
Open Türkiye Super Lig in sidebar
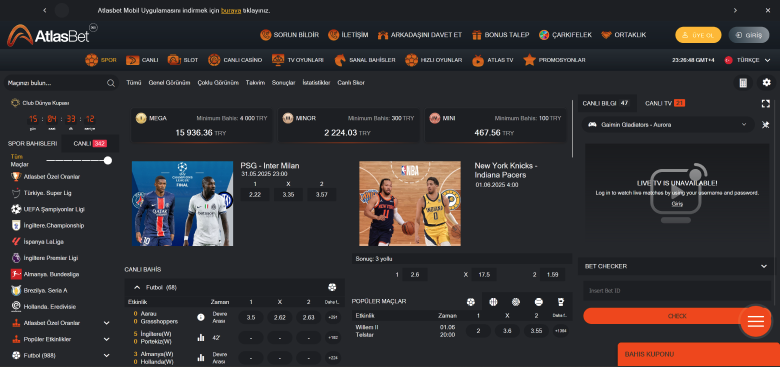click(x=47, y=193)
